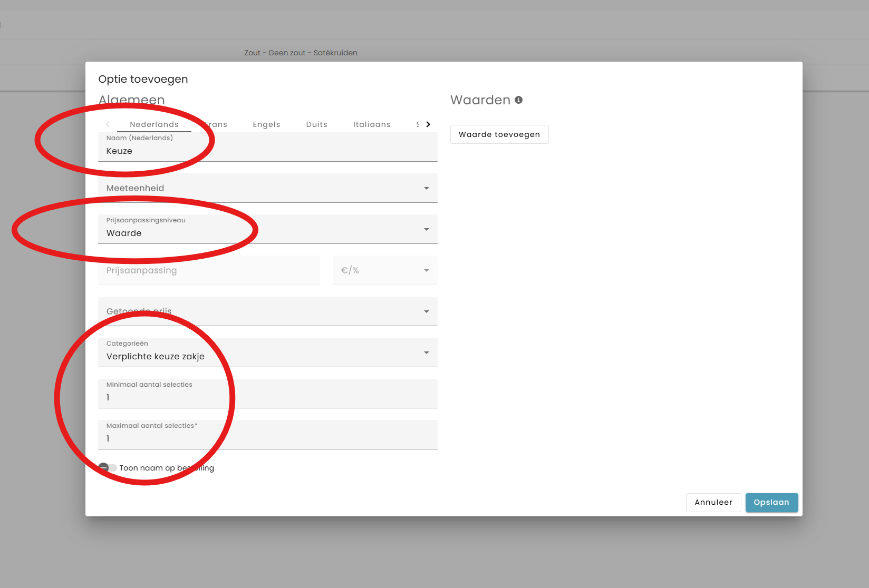This screenshot has width=869, height=588.
Task: Open the €/% unit dropdown
Action: (x=384, y=270)
